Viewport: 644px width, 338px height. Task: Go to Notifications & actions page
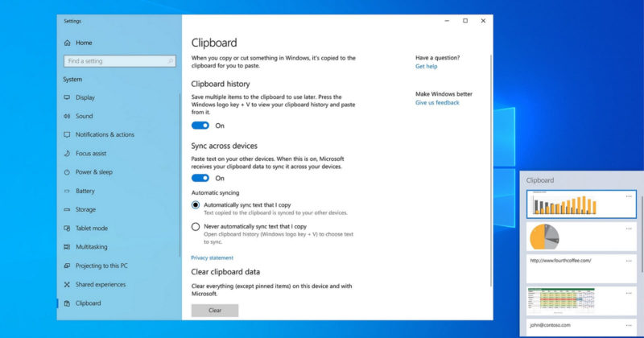[105, 134]
